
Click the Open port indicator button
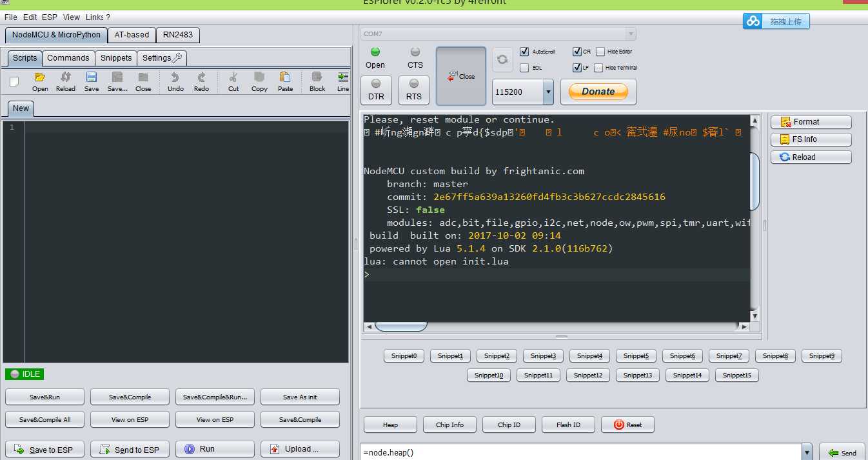coord(375,57)
